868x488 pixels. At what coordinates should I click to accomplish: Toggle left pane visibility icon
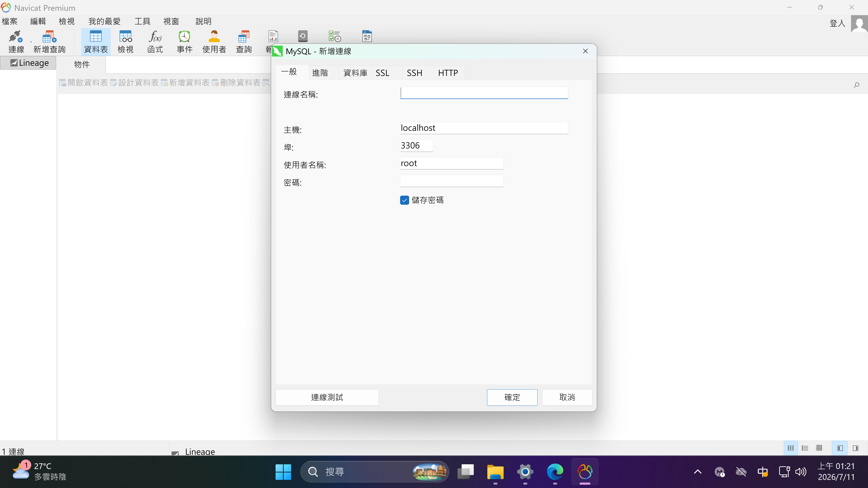[x=840, y=448]
